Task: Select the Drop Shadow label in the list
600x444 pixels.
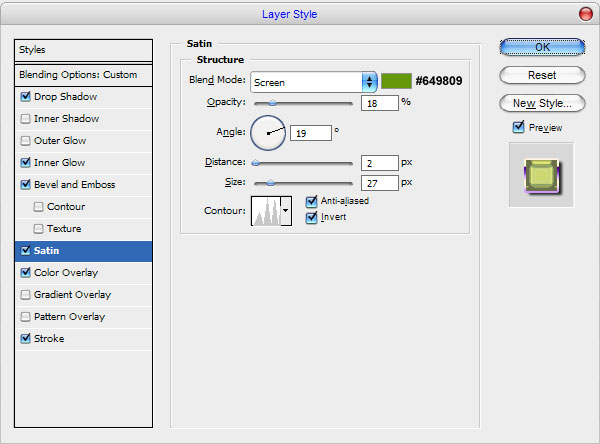Action: pyautogui.click(x=65, y=96)
